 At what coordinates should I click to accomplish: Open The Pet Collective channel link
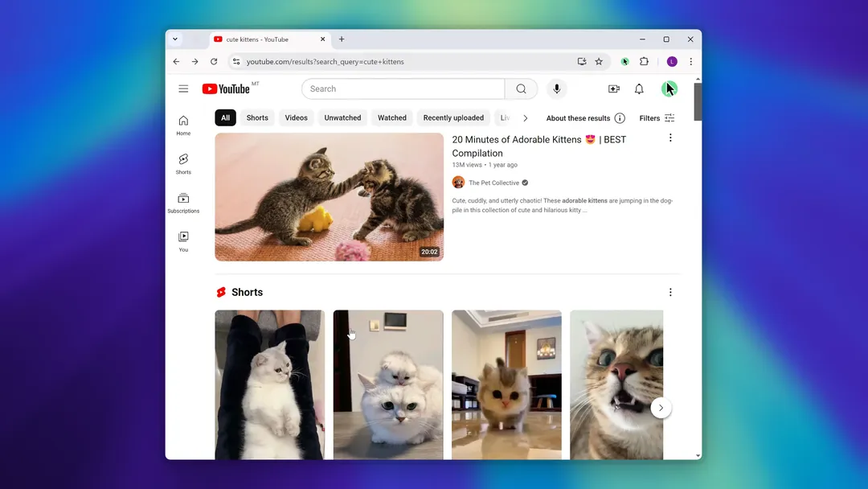point(493,183)
